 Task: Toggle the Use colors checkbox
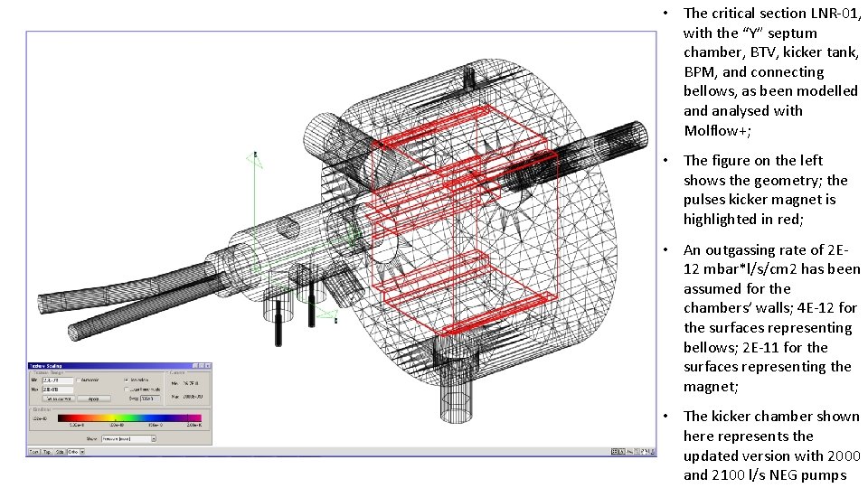pos(127,380)
